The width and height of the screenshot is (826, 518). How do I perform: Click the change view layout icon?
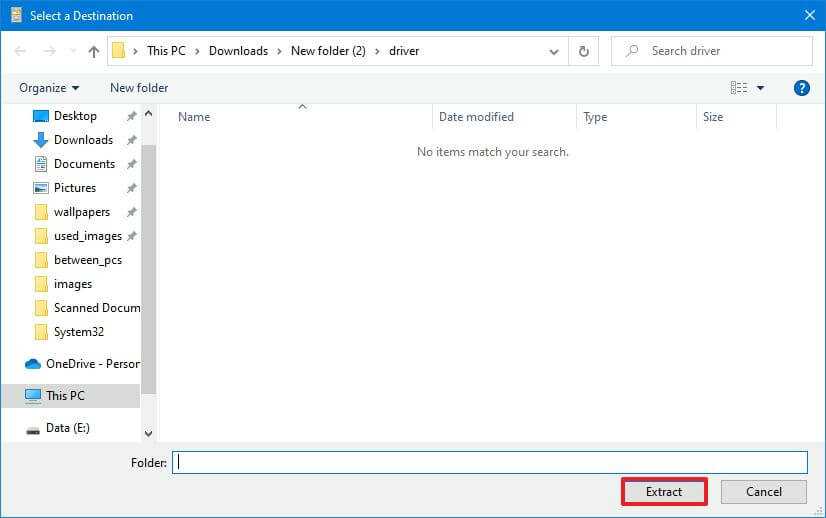(x=739, y=88)
